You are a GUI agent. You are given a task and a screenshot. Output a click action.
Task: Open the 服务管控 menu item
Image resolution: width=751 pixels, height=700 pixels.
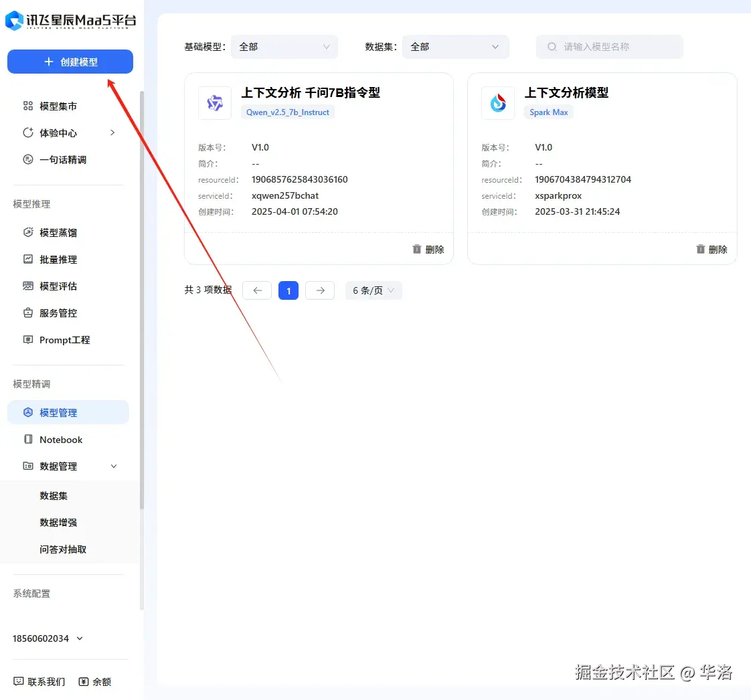click(x=58, y=313)
